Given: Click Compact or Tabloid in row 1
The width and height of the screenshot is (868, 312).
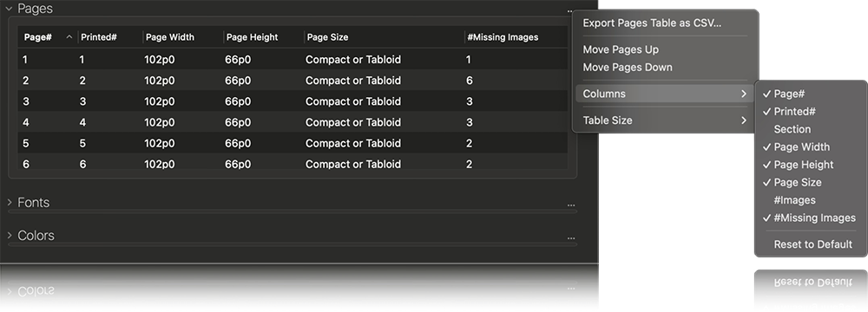Looking at the screenshot, I should pos(353,59).
